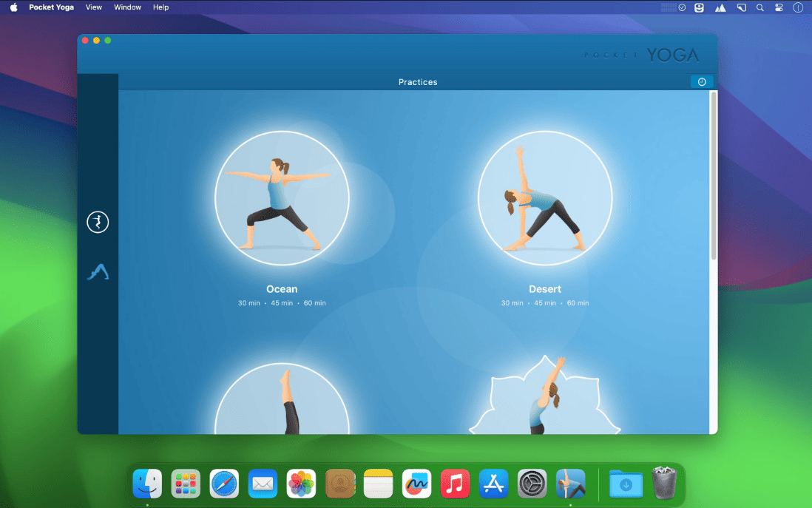This screenshot has height=508, width=812.
Task: Open the Pocket Yoga app menu
Action: click(51, 7)
